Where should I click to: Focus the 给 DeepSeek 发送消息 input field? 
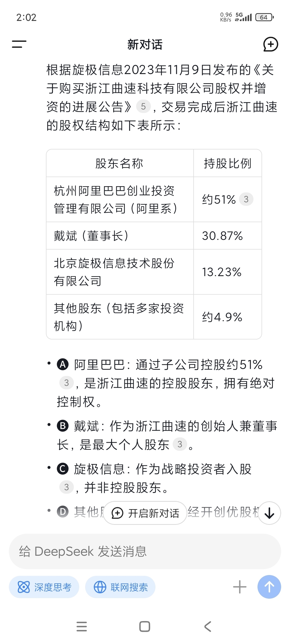click(145, 552)
